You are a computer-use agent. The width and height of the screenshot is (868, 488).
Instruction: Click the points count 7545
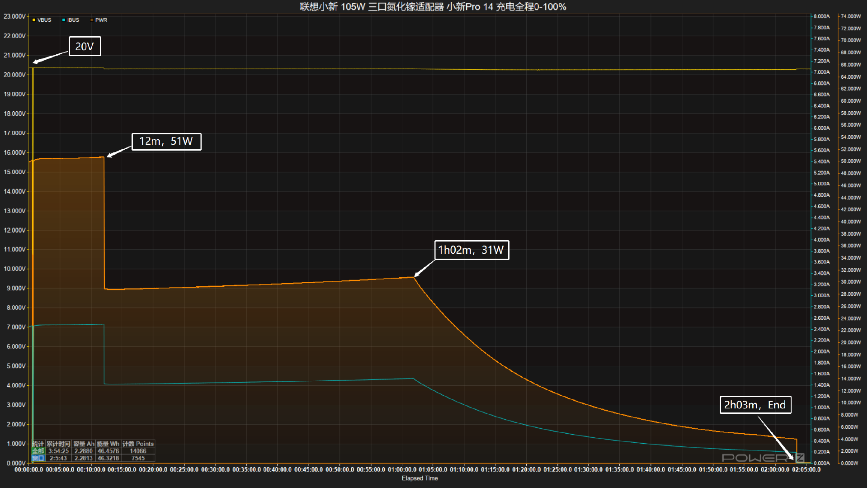click(138, 458)
